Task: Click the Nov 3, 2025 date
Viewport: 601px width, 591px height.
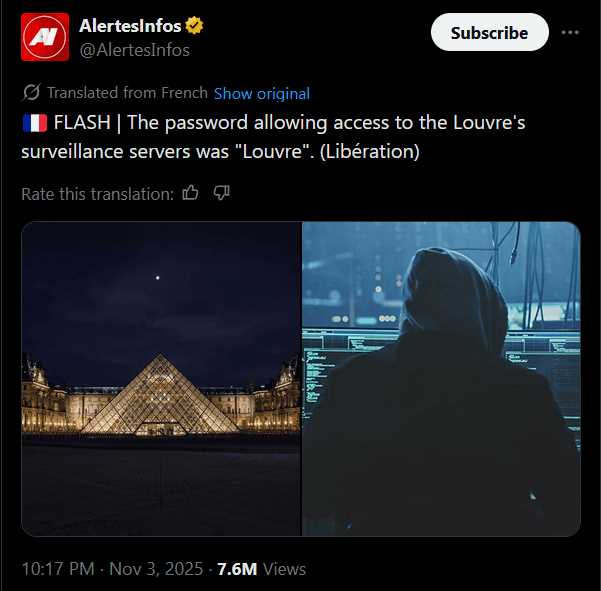Action: tap(156, 569)
